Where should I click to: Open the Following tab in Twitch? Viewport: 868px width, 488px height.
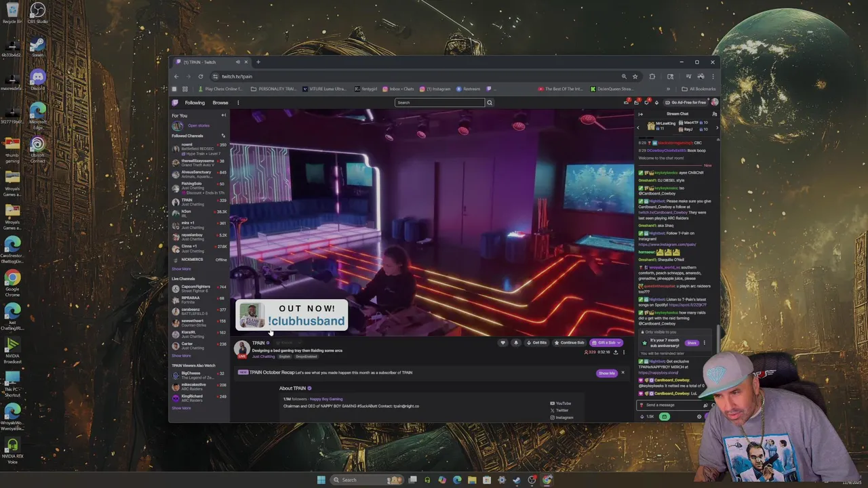click(195, 102)
